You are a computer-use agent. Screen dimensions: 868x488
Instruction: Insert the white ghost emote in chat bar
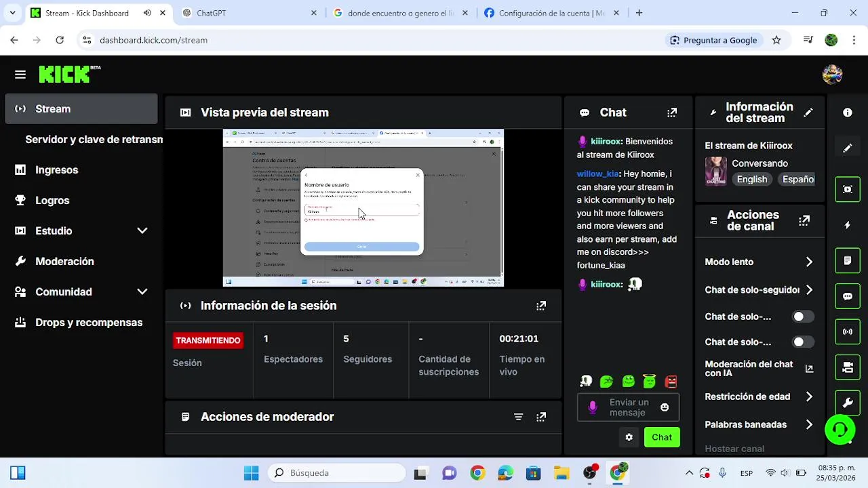click(x=586, y=382)
